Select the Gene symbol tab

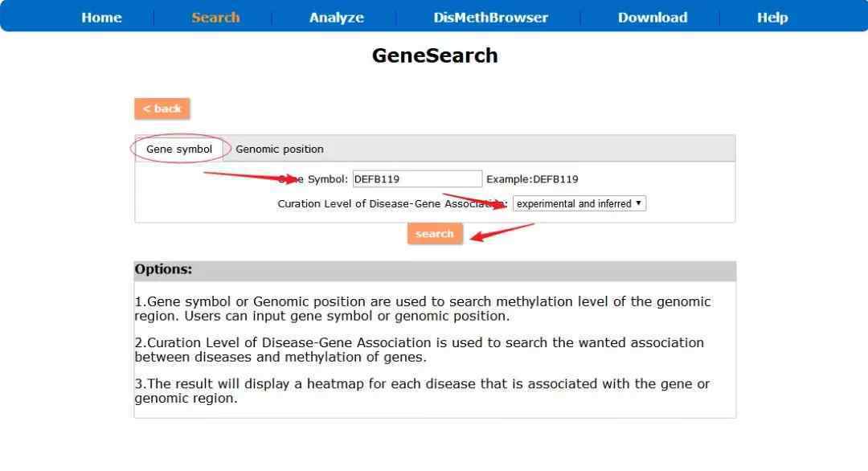[179, 149]
